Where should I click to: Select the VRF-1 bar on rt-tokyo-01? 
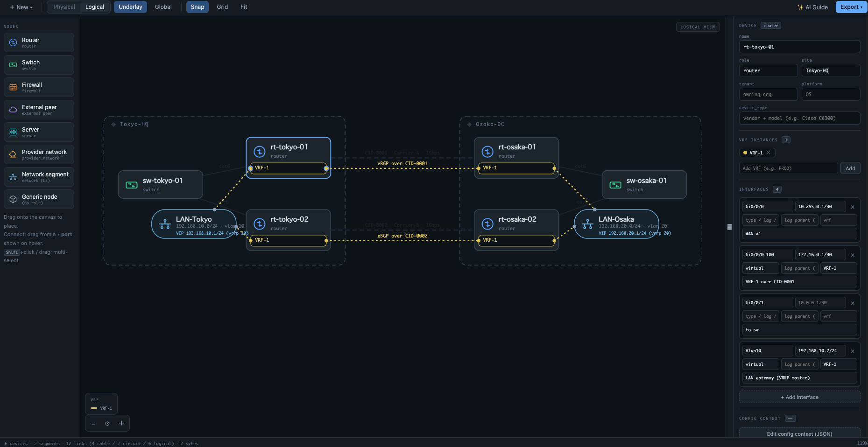288,168
